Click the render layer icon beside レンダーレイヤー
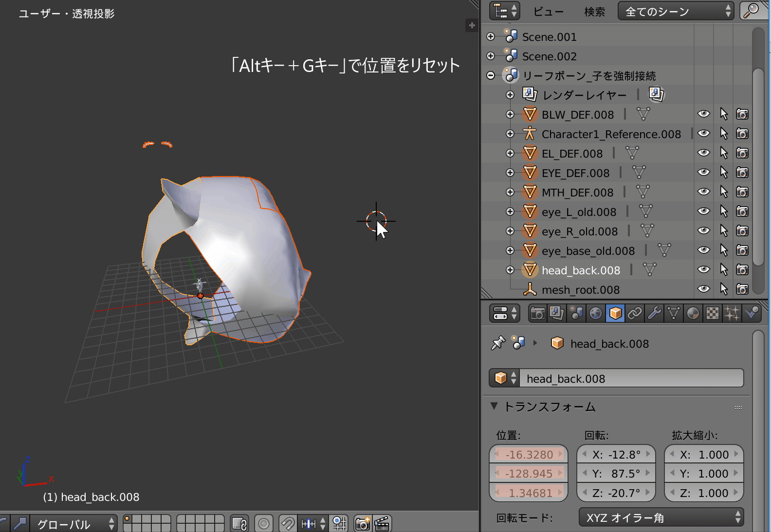 [656, 94]
